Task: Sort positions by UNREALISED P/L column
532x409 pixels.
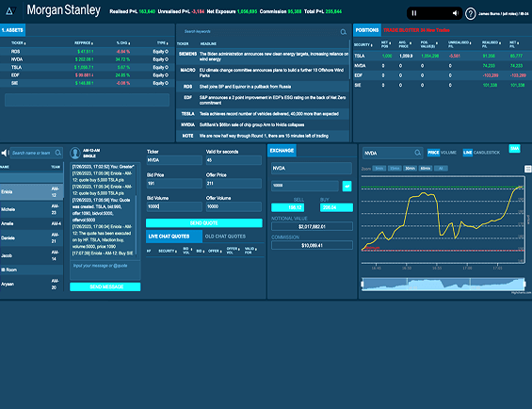Action: click(459, 44)
